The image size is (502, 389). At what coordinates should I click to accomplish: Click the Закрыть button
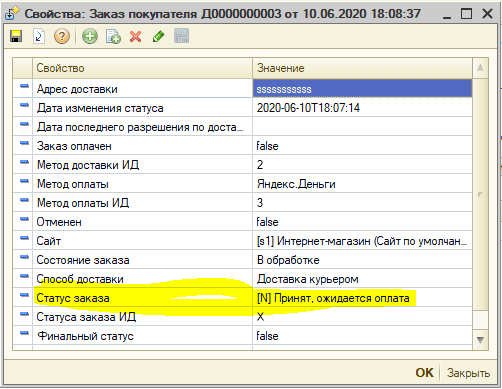[x=468, y=373]
